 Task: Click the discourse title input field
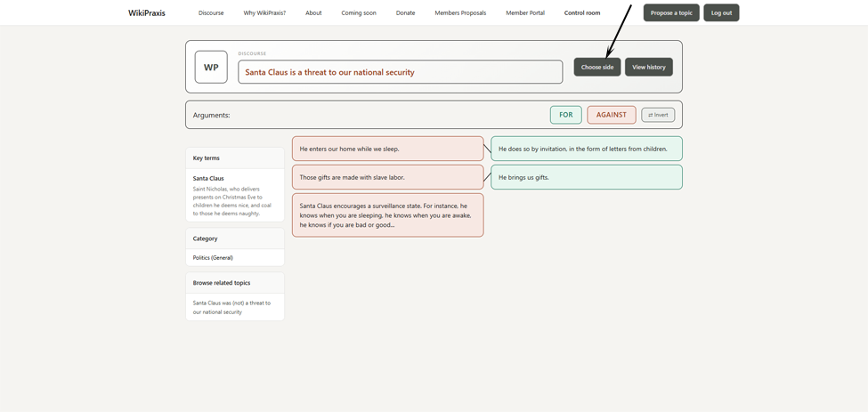tap(401, 72)
